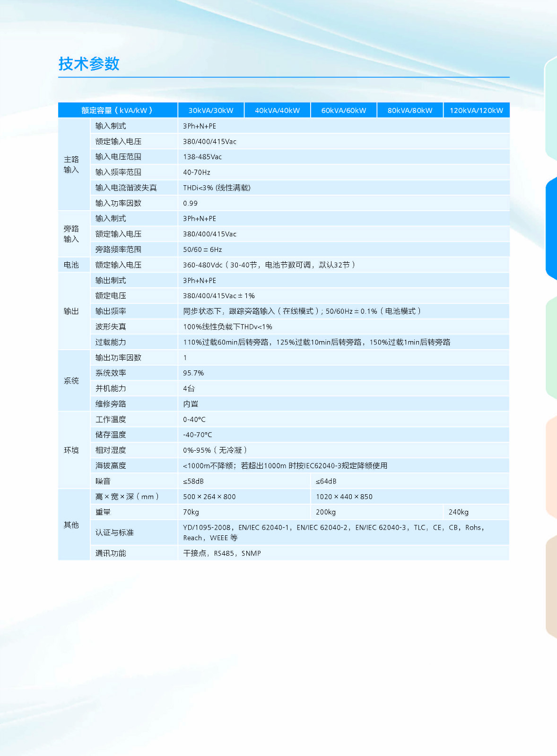Click the 额定容量 (kVA/kW) header cell
This screenshot has width=557, height=756.
[x=117, y=110]
